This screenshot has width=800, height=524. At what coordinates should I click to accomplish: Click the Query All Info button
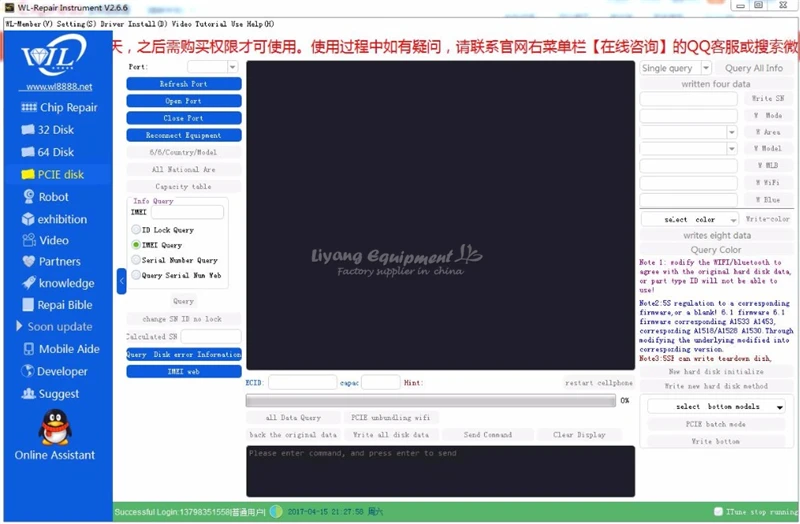tap(754, 68)
